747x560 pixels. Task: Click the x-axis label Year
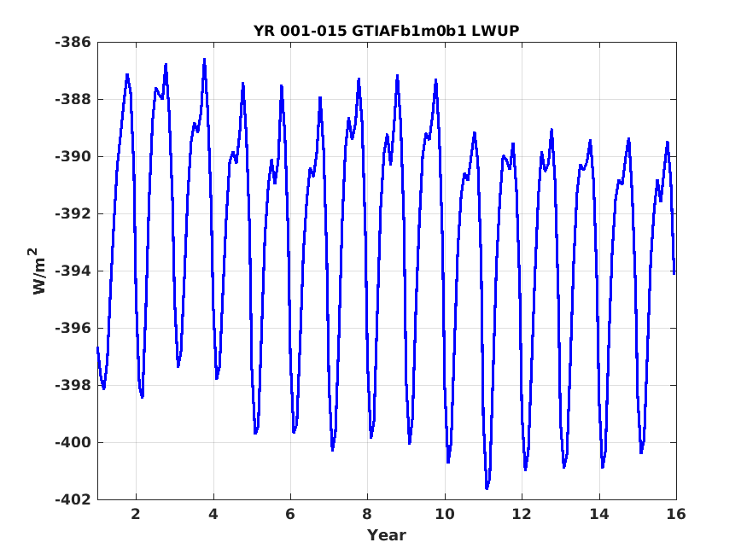pyautogui.click(x=387, y=535)
